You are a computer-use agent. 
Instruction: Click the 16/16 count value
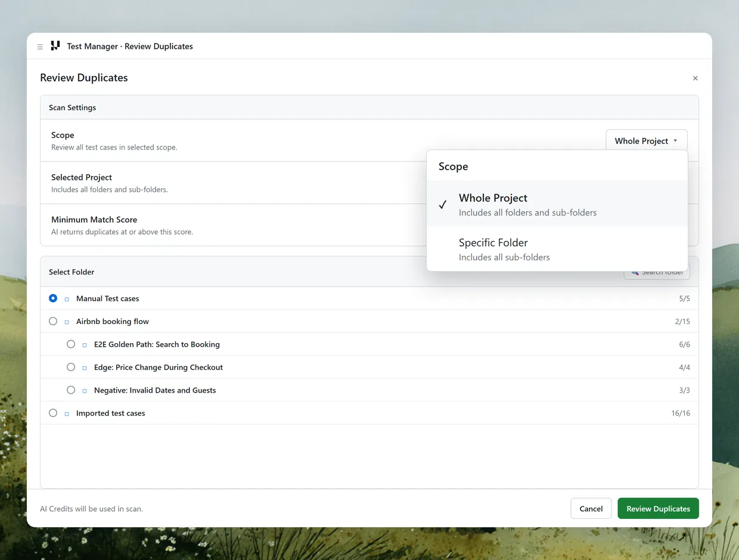681,413
